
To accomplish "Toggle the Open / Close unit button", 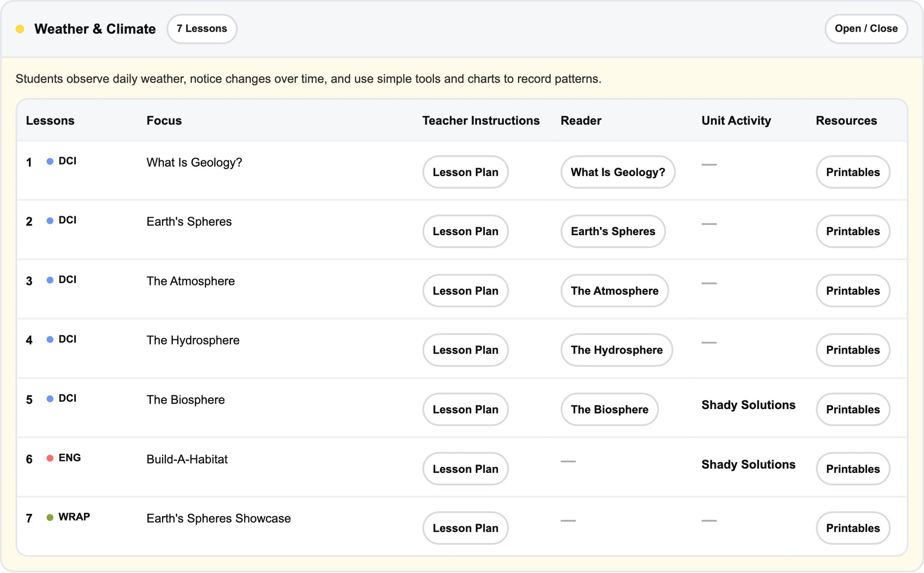I will 866,29.
